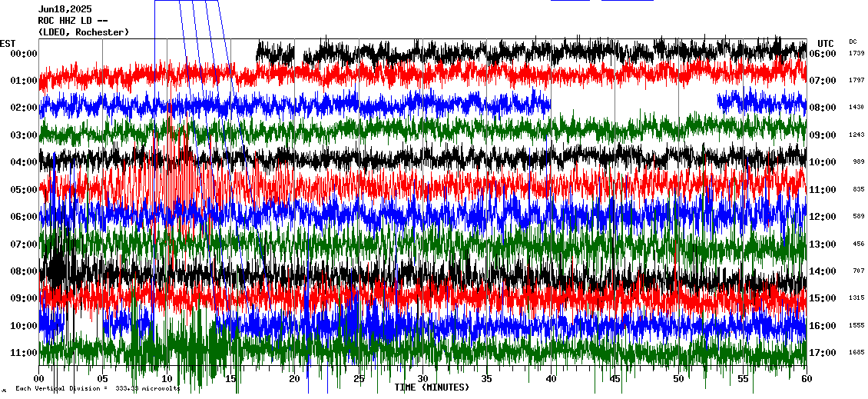Click the EST timezone heading

click(8, 43)
